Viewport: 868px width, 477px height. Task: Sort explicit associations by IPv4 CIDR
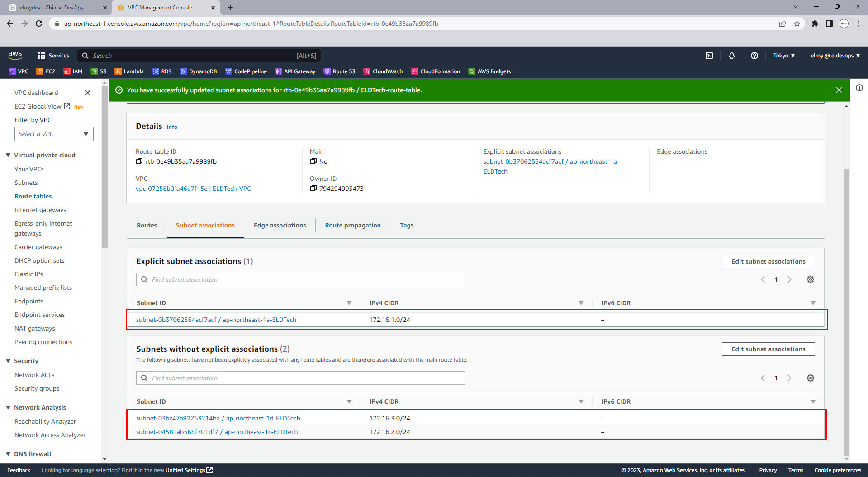(x=581, y=303)
